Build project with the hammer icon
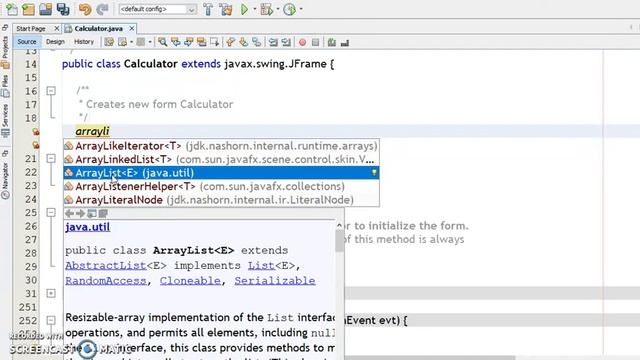This screenshot has height=360, width=640. pyautogui.click(x=208, y=9)
